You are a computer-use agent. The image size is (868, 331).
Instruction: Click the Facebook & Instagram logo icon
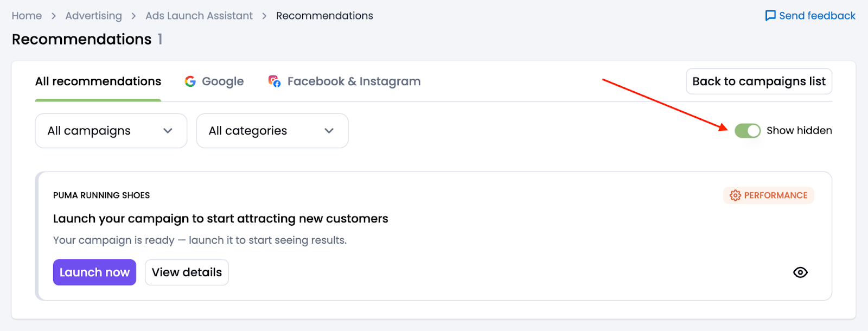(275, 81)
